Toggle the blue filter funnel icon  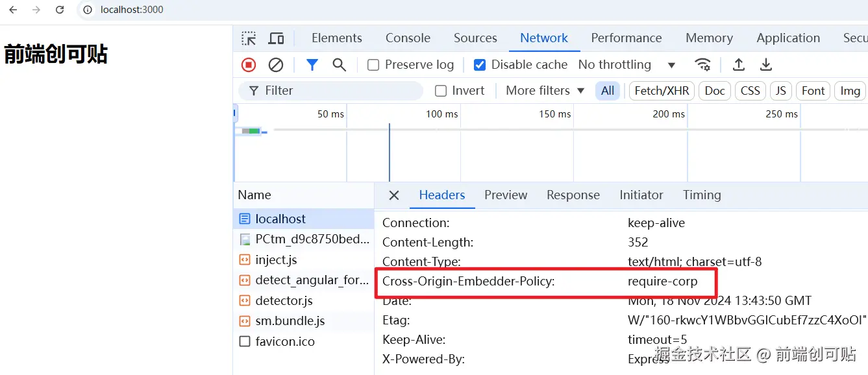click(x=312, y=65)
